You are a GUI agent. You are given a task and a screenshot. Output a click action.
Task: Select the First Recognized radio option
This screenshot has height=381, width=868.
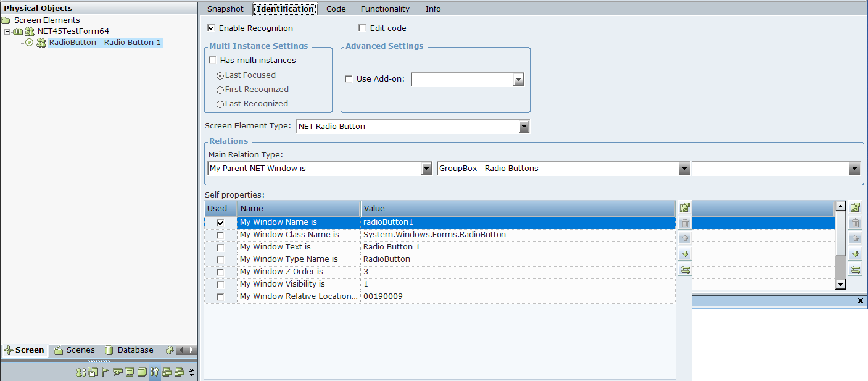pos(220,90)
